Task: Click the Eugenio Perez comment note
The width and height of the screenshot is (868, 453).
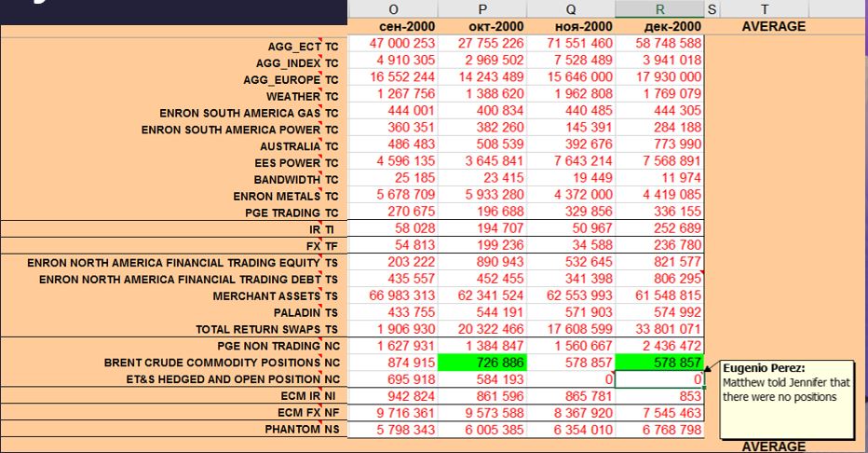Action: pos(787,399)
